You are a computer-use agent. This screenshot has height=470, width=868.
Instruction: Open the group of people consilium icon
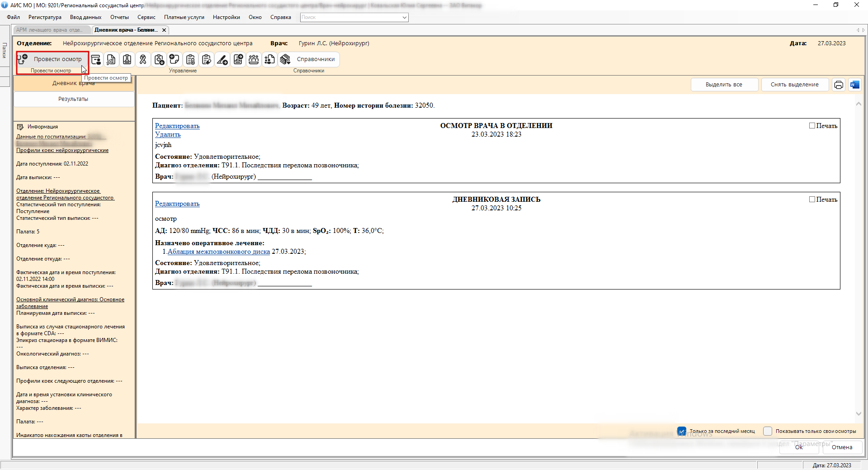point(254,59)
